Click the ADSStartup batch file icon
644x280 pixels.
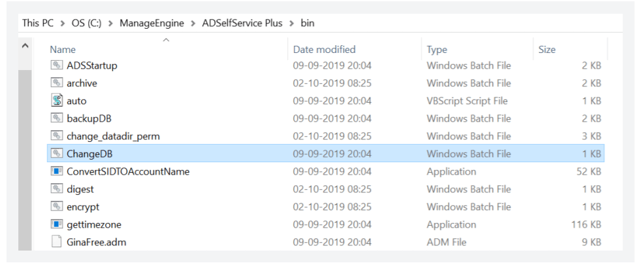(57, 65)
